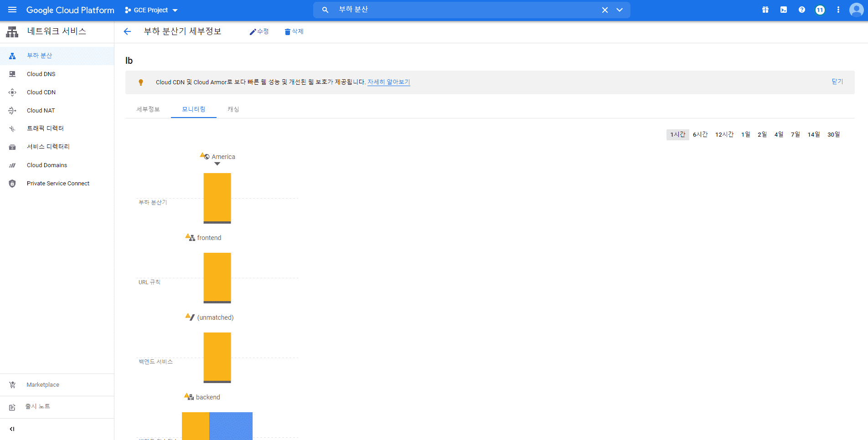Collapse the sidebar navigation panel
Viewport: 868px width, 440px height.
pyautogui.click(x=12, y=429)
